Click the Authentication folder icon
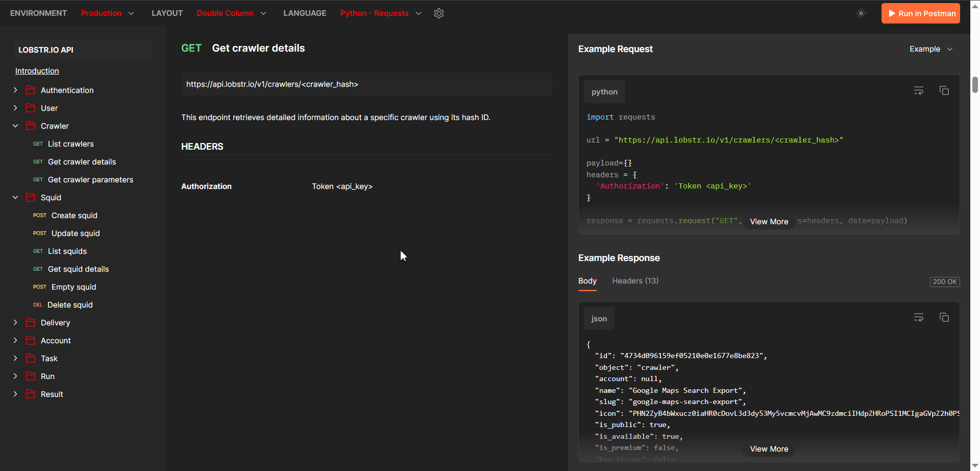Viewport: 980px width, 471px height. point(31,90)
